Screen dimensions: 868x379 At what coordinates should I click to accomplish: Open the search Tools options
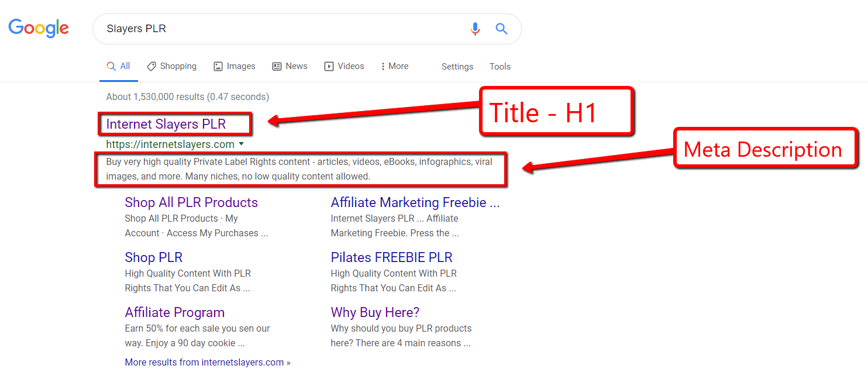(500, 67)
